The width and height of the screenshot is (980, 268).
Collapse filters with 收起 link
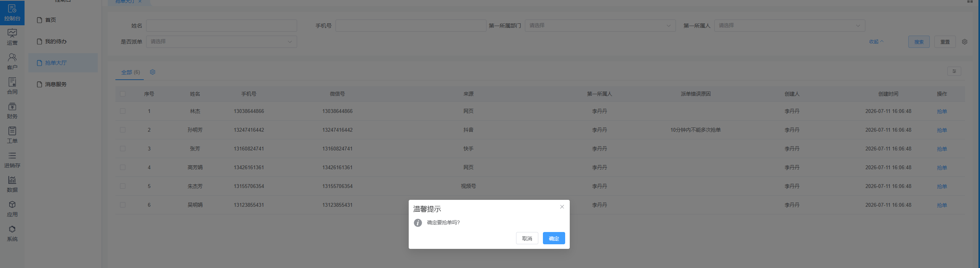pos(876,42)
